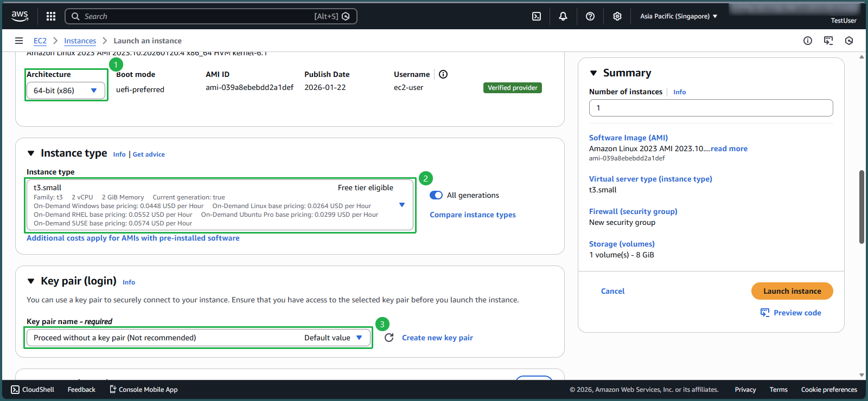Image resolution: width=868 pixels, height=401 pixels.
Task: Click the Preview code link
Action: click(x=797, y=313)
